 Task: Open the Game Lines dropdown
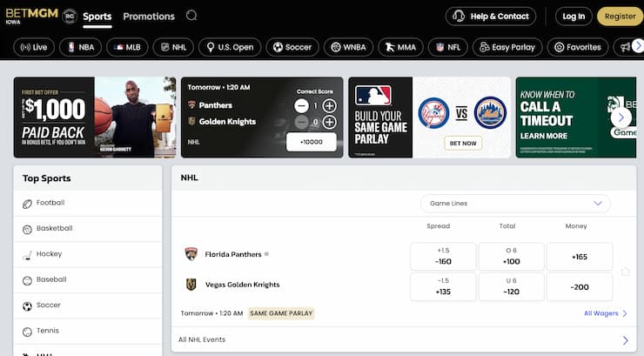(x=515, y=204)
